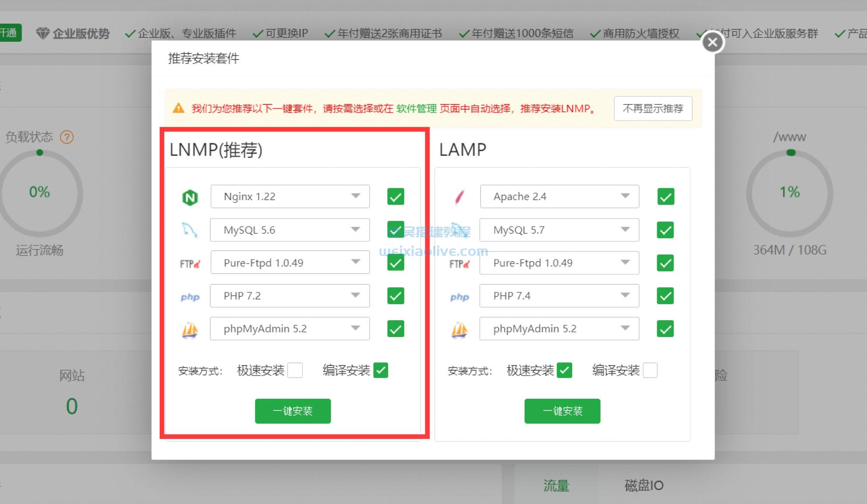
Task: Click the Nginx icon in LNMP suite
Action: click(190, 196)
